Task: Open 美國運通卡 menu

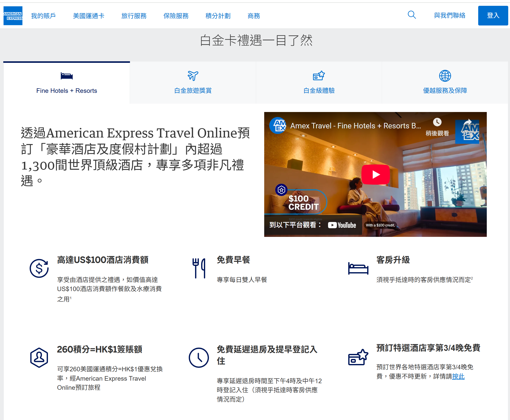Action: (89, 16)
